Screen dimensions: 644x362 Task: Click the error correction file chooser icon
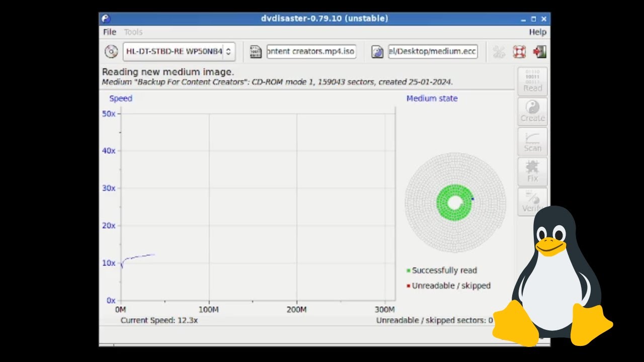(x=377, y=51)
